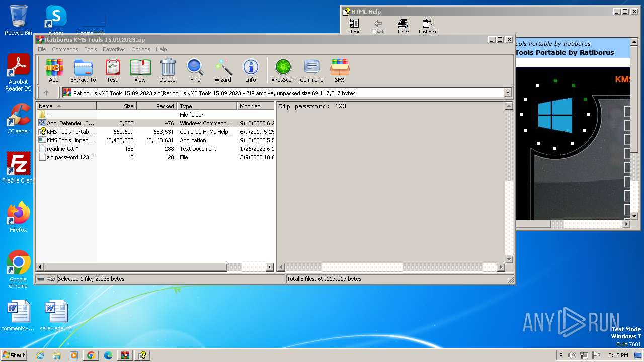The height and width of the screenshot is (362, 644).
Task: Open CCleaner desktop shortcut
Action: point(18,118)
